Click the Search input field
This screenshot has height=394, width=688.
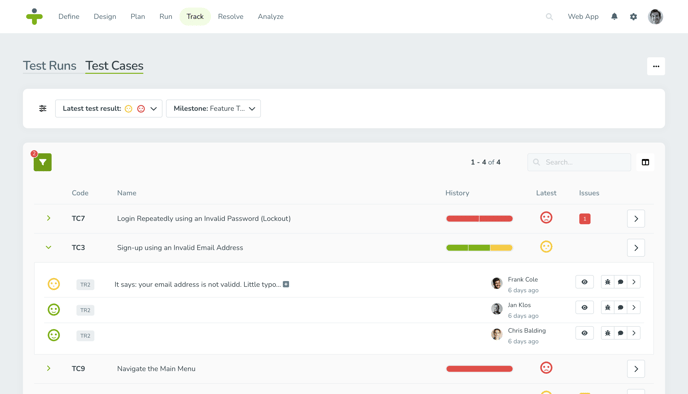tap(579, 162)
